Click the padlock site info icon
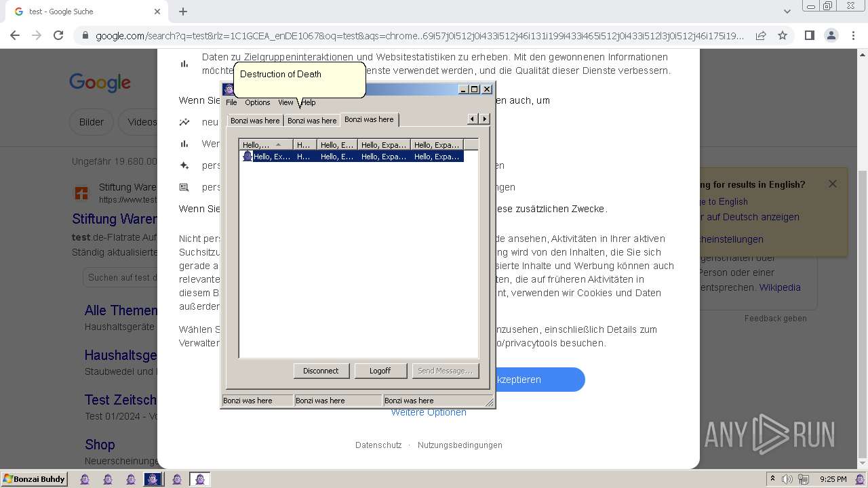 (85, 36)
